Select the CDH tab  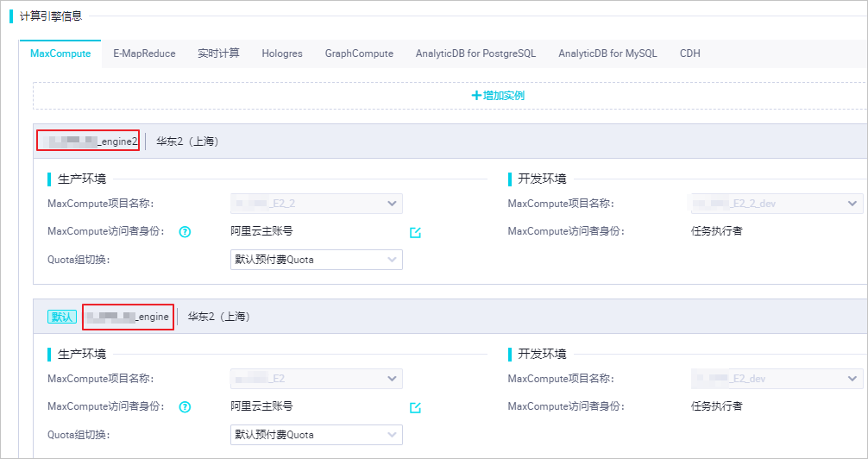coord(689,53)
